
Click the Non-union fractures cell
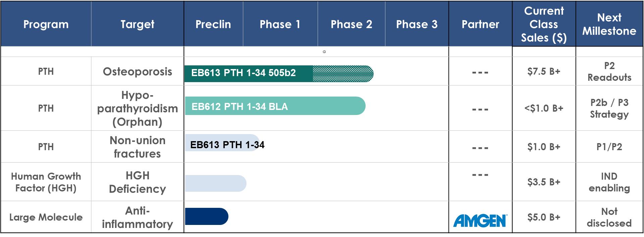[138, 147]
